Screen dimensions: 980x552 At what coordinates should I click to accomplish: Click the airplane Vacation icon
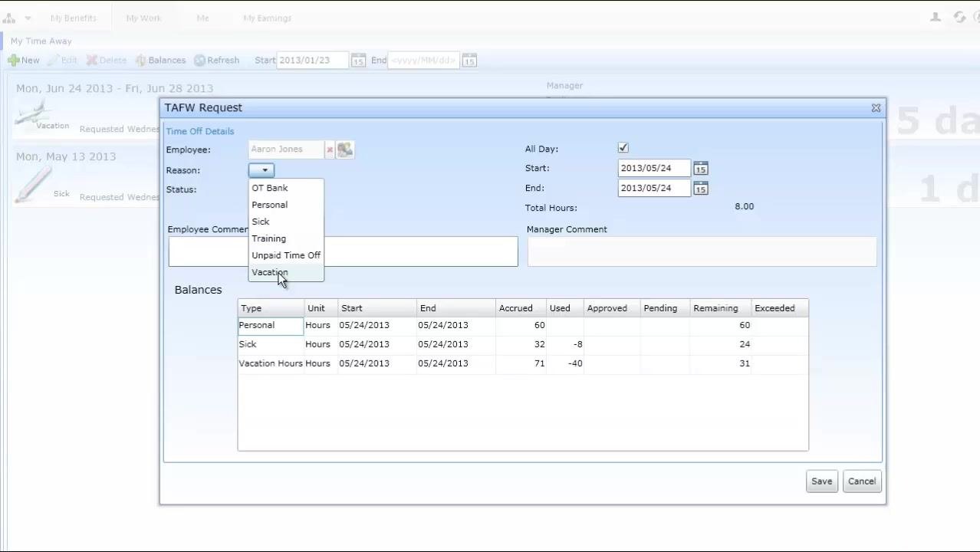click(34, 113)
